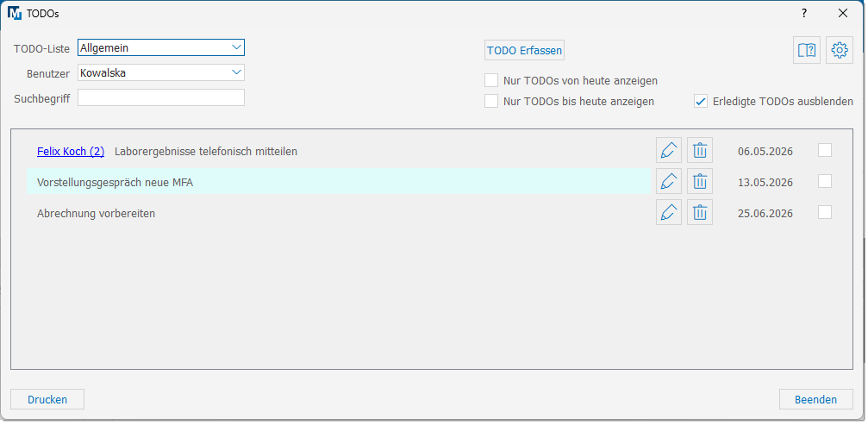Uncheck Erledigte TODOs ausblenden
The width and height of the screenshot is (868, 425).
coord(701,101)
